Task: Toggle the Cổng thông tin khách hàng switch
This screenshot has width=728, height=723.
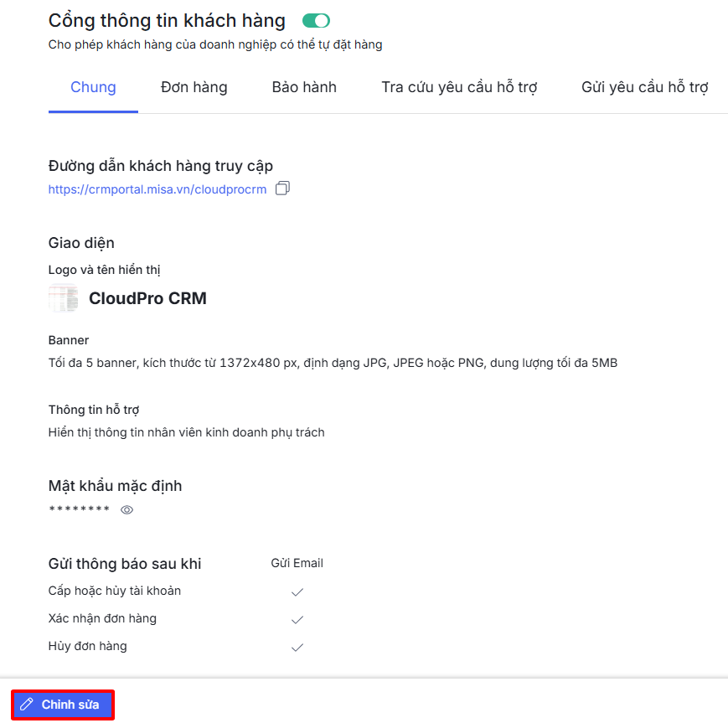Action: tap(316, 21)
